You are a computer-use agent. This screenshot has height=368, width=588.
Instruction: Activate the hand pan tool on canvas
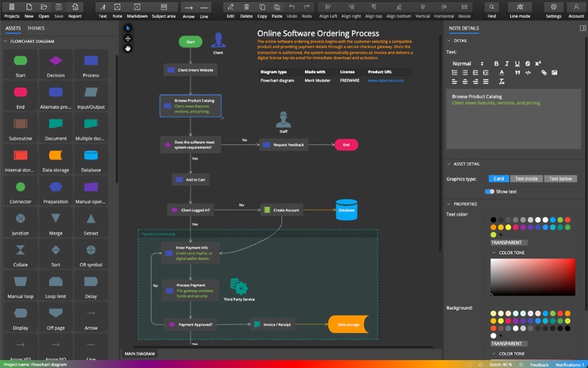[x=128, y=48]
